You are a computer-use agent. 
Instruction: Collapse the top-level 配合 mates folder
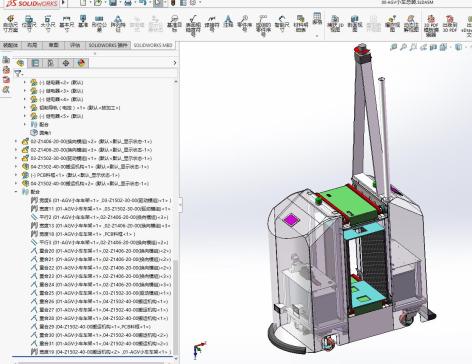pyautogui.click(x=16, y=192)
